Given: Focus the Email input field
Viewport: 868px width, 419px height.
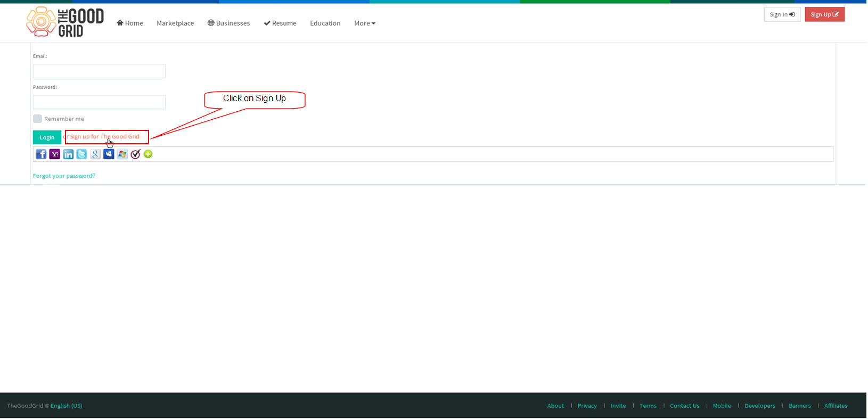Looking at the screenshot, I should tap(99, 71).
